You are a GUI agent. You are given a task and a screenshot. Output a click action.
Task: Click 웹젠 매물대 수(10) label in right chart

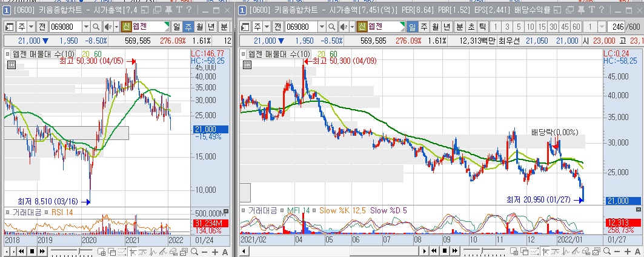click(279, 54)
